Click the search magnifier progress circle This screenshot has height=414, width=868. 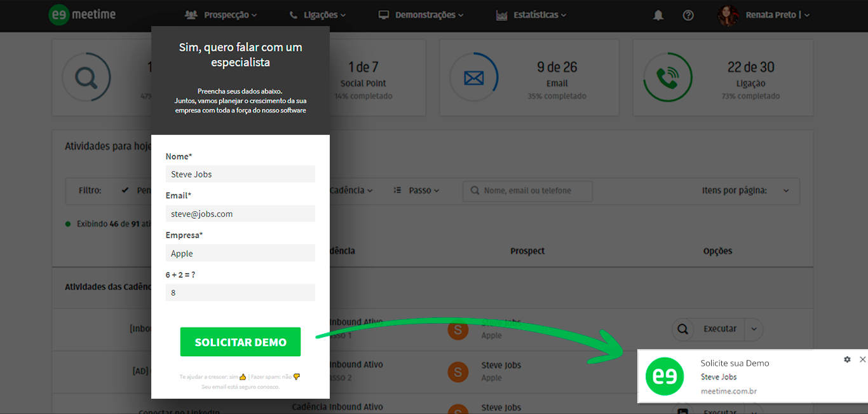click(86, 78)
